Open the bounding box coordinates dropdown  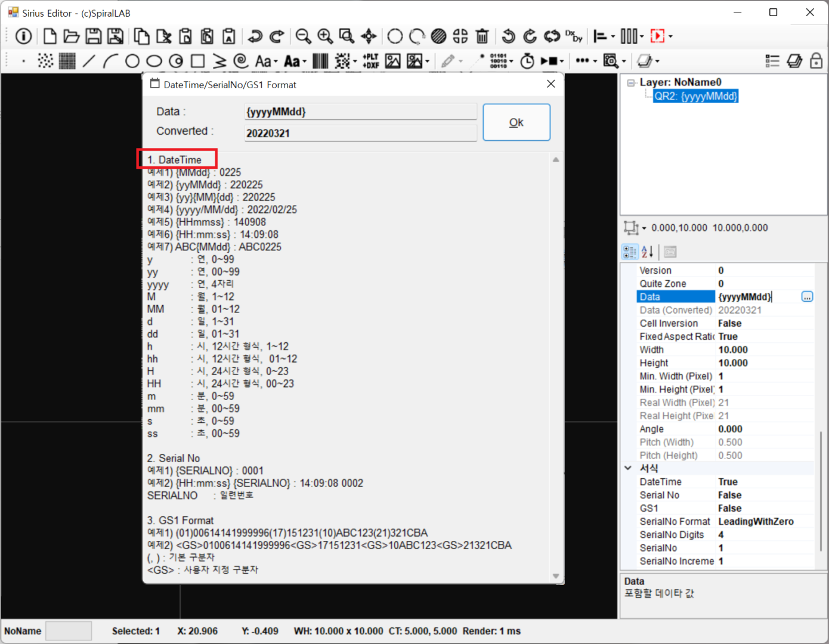644,228
